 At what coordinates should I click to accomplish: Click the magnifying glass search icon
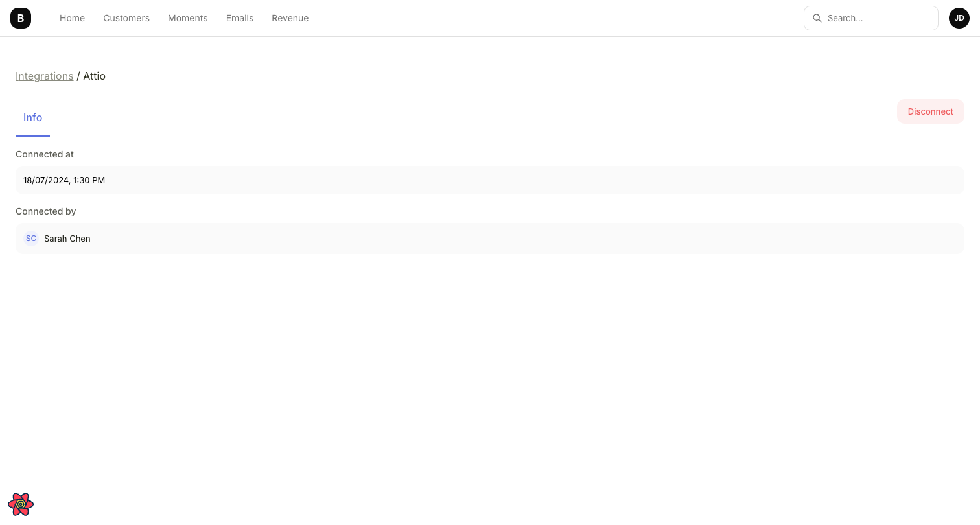817,18
